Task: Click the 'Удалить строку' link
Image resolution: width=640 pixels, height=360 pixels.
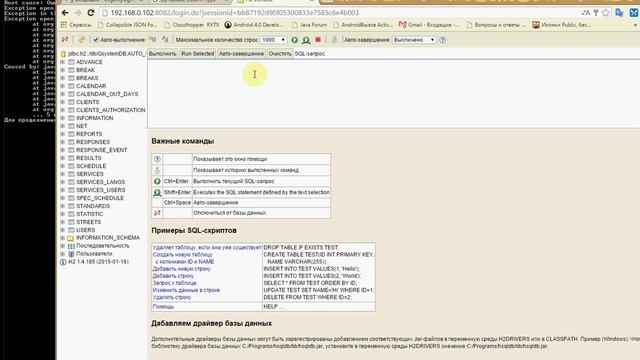Action: (x=172, y=298)
